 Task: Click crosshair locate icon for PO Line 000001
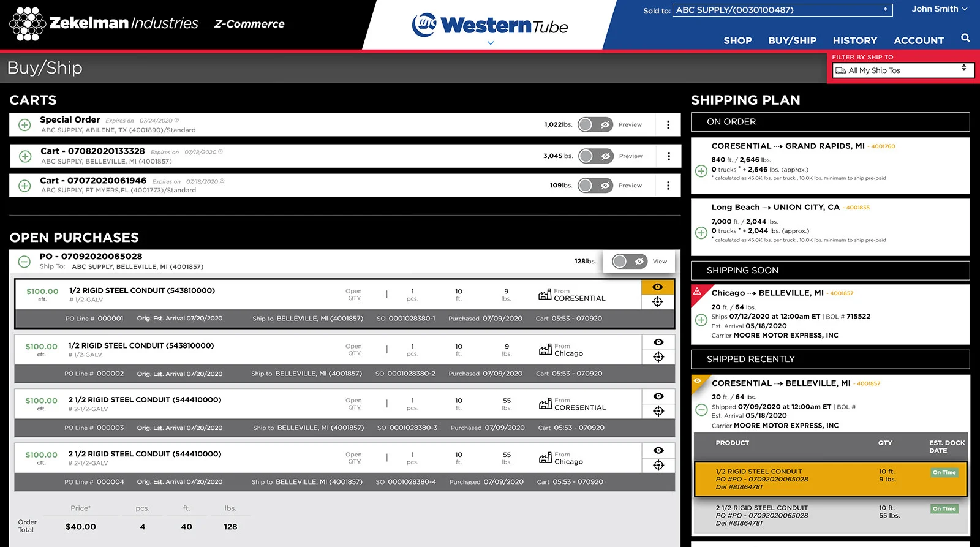click(x=658, y=302)
